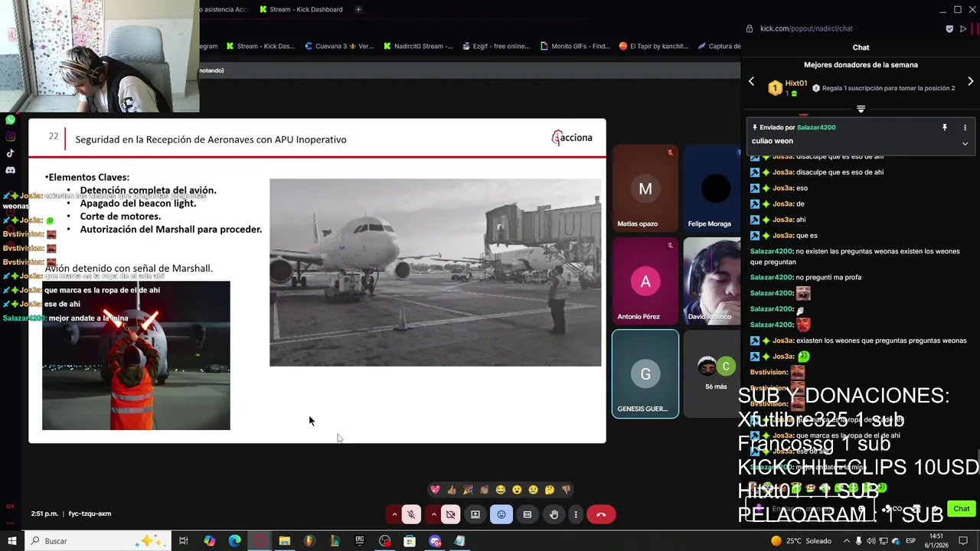Open Monito GIFs bookmark

575,46
